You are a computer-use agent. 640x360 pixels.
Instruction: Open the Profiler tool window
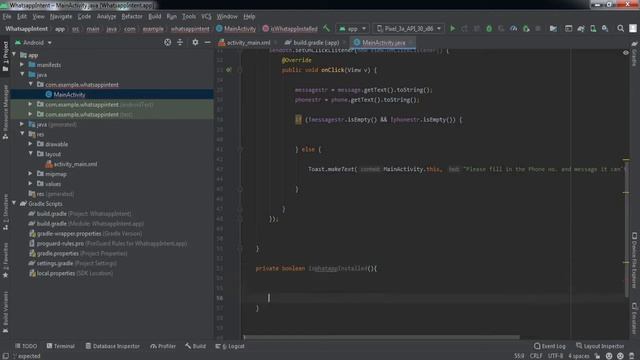(163, 346)
